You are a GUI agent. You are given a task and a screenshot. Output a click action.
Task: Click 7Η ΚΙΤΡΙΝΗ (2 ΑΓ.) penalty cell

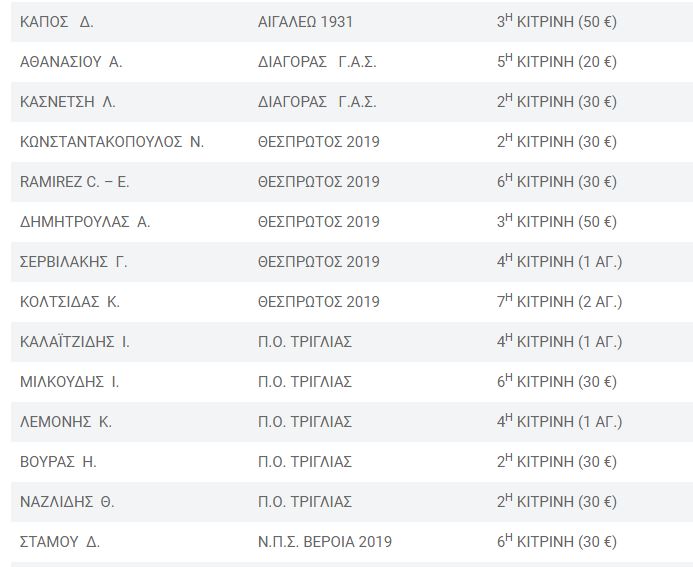(x=560, y=301)
